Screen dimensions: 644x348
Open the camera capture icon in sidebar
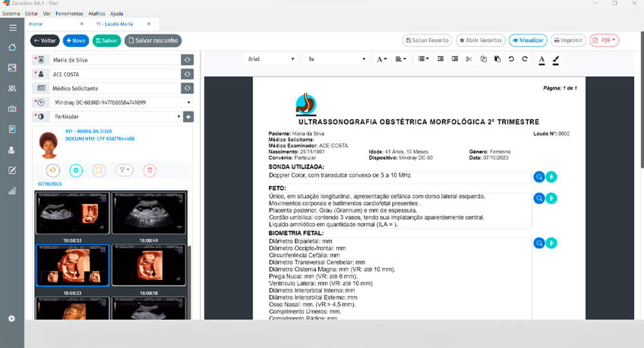pos(12,109)
